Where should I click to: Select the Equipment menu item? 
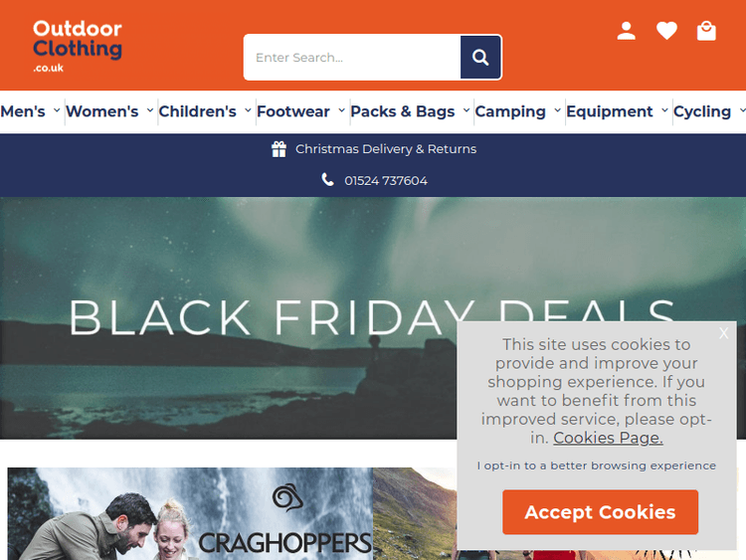610,111
